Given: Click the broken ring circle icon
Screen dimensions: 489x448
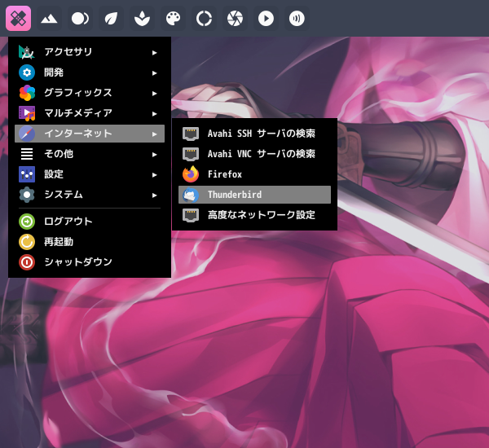Looking at the screenshot, I should (204, 19).
